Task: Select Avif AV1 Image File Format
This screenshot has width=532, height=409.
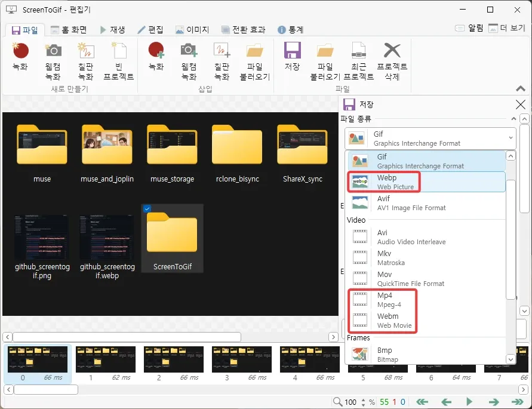Action: 426,203
